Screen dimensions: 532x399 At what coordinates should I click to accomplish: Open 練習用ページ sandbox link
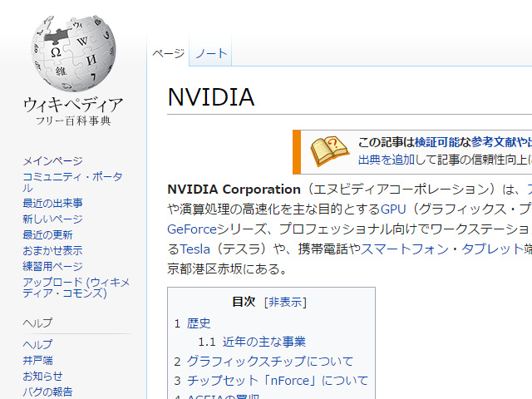(52, 266)
